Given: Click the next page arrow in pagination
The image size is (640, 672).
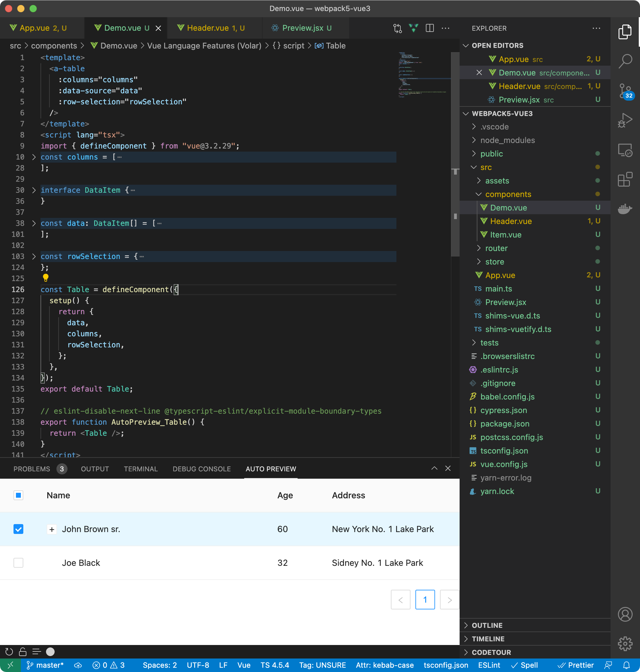Looking at the screenshot, I should 449,600.
